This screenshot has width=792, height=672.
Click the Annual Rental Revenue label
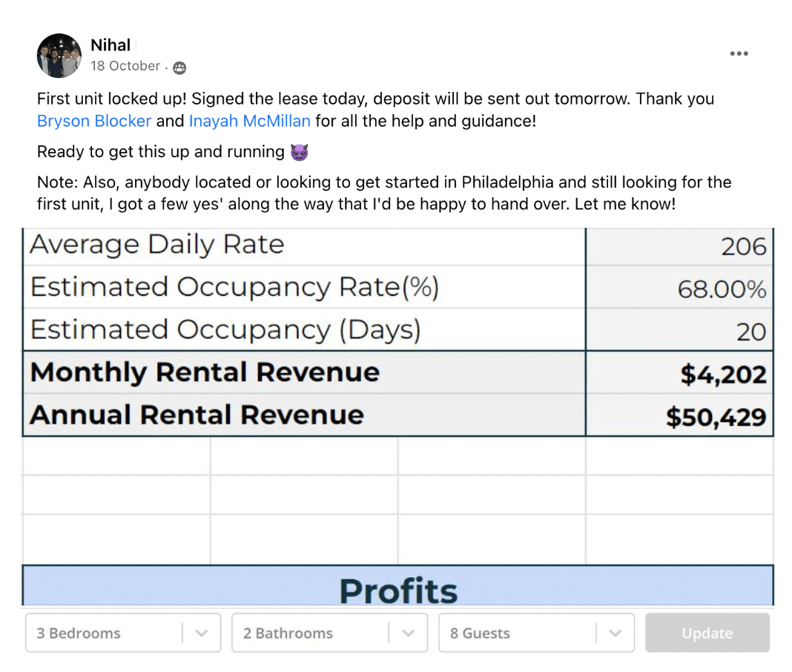point(197,415)
